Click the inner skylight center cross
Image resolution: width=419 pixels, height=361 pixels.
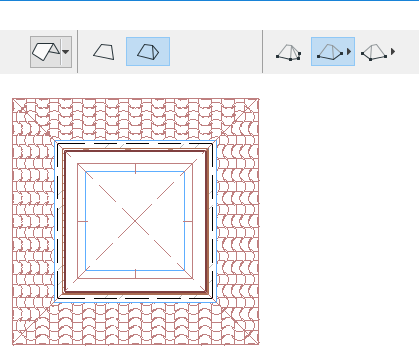point(135,221)
